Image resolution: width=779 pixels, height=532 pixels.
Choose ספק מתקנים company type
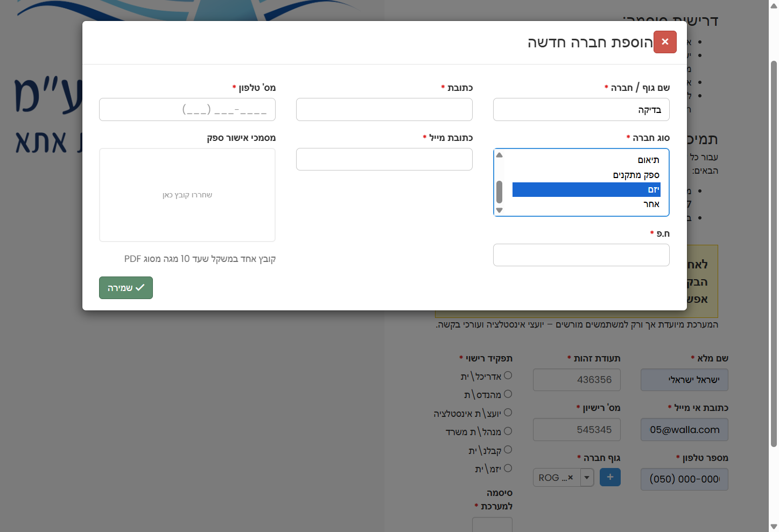(x=586, y=175)
